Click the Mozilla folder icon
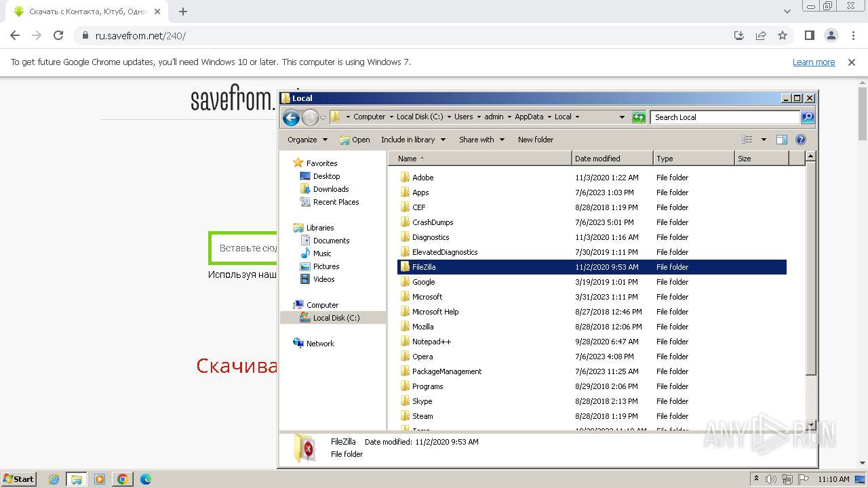The image size is (868, 488). click(x=405, y=327)
